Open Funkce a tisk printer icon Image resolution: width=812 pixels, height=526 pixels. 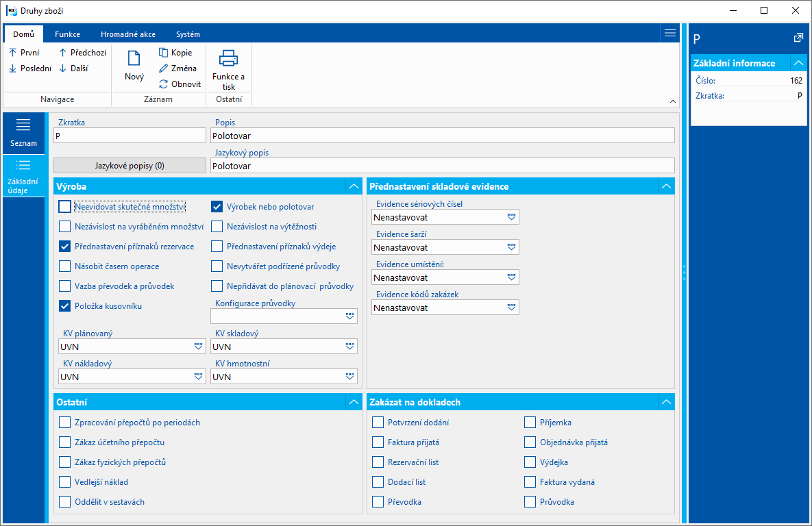coord(228,58)
